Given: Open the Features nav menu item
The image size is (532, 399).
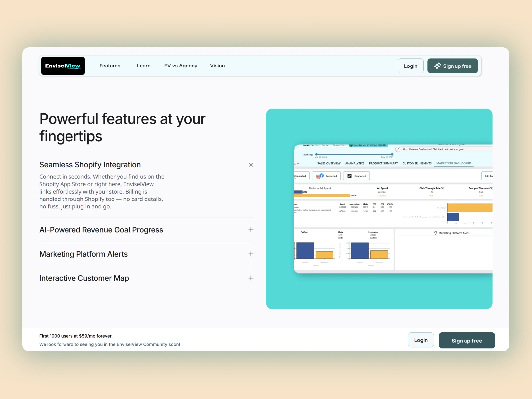Looking at the screenshot, I should (x=110, y=66).
